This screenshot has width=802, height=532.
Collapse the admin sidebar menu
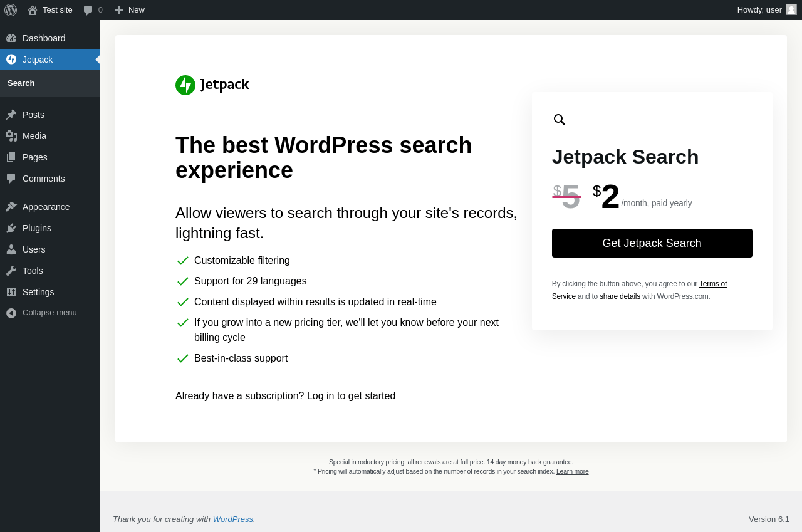click(x=50, y=313)
